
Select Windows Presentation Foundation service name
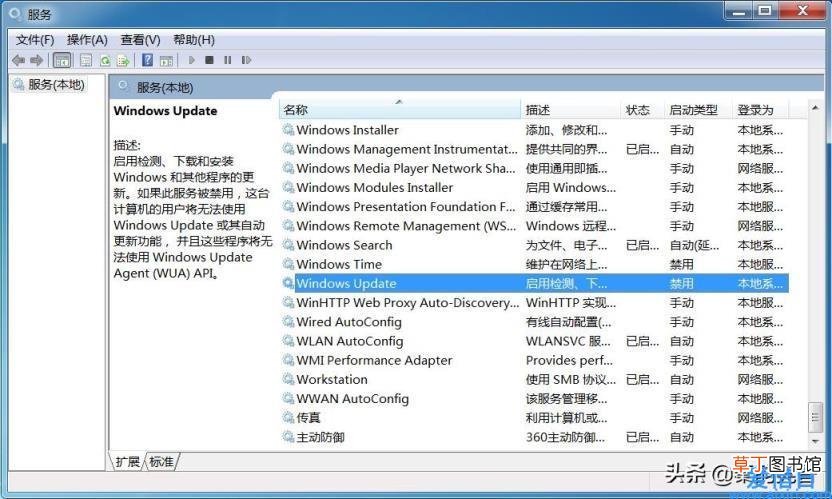pos(406,207)
